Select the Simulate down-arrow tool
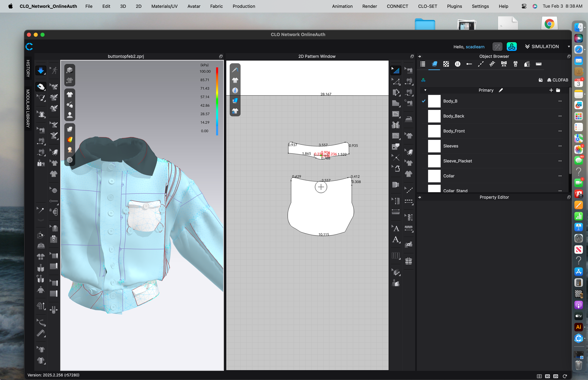Viewport: 588px width, 380px height. pyautogui.click(x=41, y=71)
